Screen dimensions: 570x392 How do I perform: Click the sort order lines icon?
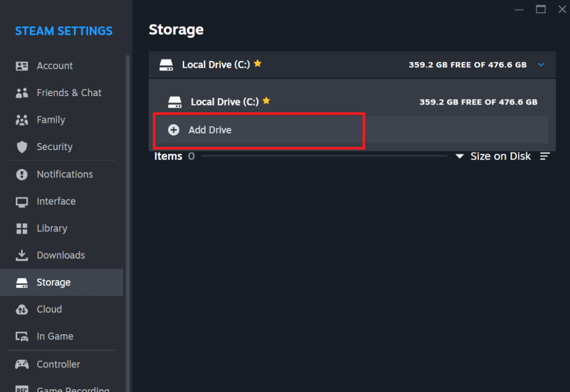[x=544, y=156]
